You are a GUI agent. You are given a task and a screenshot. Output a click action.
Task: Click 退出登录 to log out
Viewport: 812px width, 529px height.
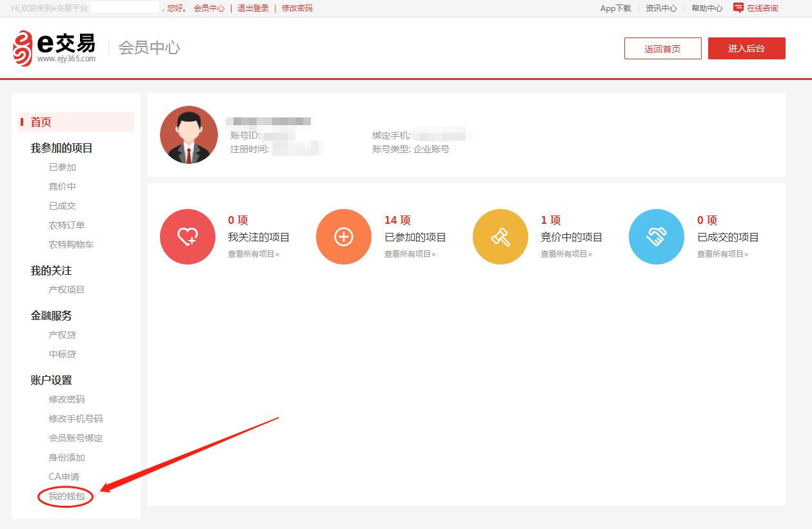[x=253, y=8]
